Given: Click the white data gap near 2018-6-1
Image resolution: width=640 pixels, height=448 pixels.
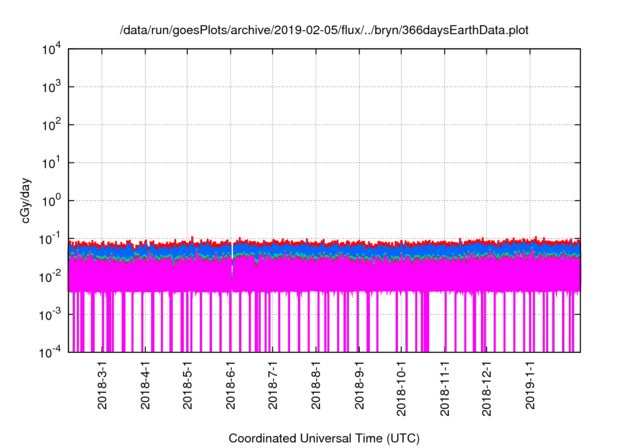Looking at the screenshot, I should (x=233, y=260).
